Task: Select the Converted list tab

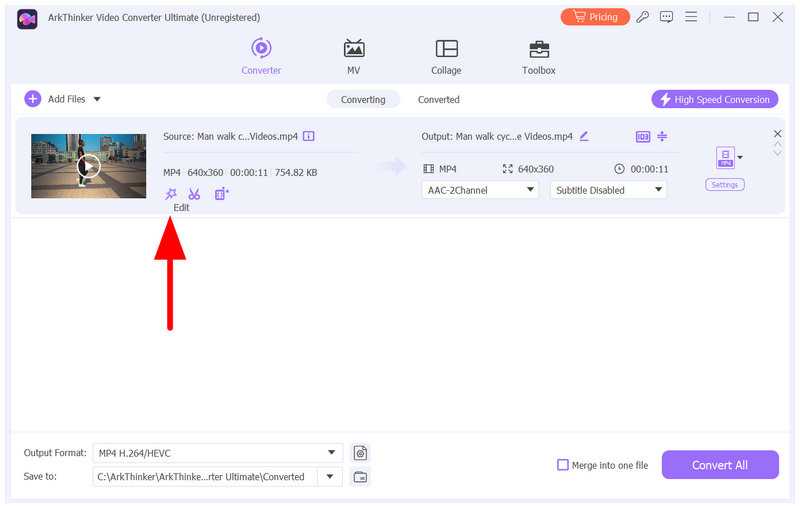Action: pos(438,99)
